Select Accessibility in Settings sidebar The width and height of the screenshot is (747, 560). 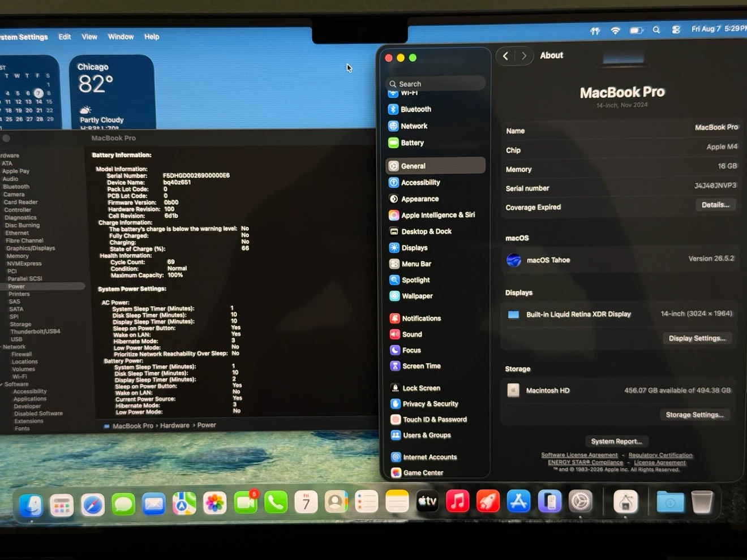click(x=436, y=182)
